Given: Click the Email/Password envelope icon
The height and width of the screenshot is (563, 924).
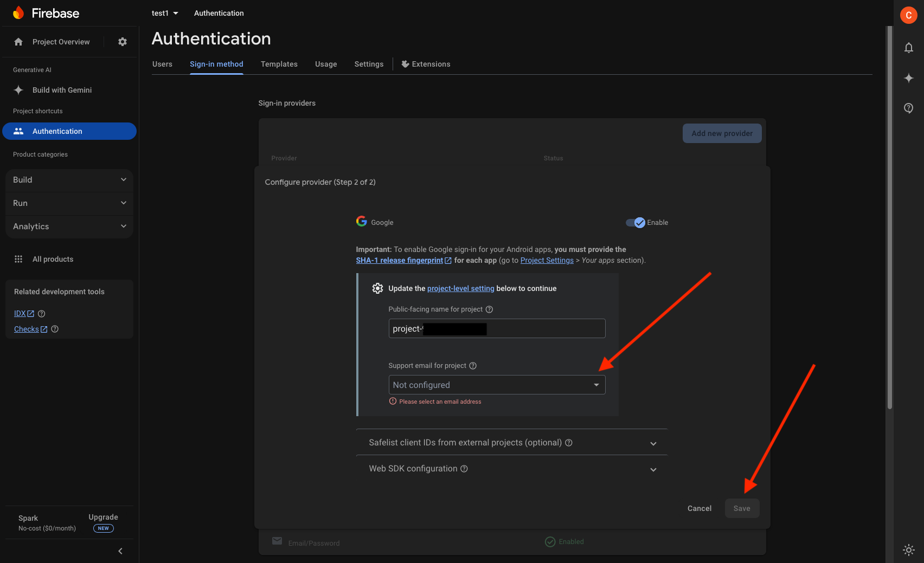Looking at the screenshot, I should tap(277, 541).
